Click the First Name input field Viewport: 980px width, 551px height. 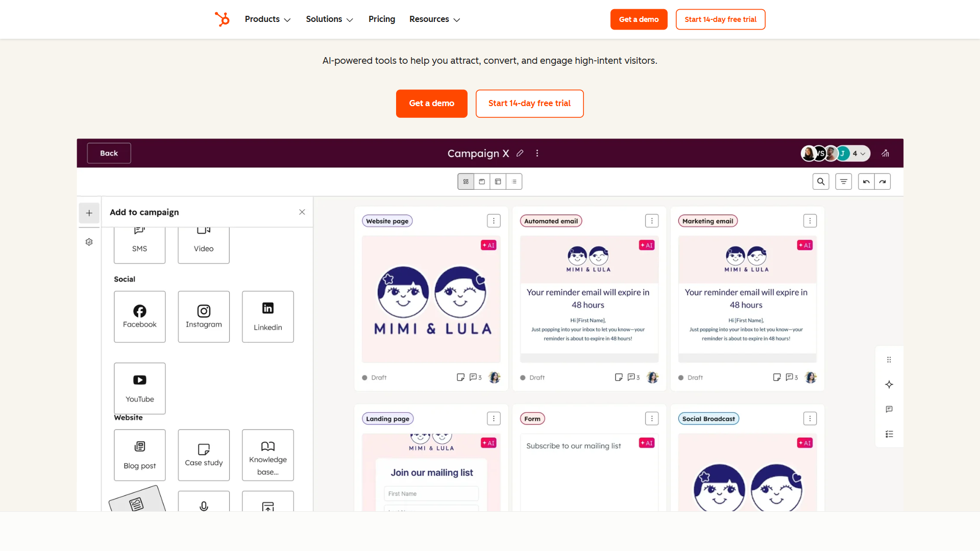click(431, 494)
